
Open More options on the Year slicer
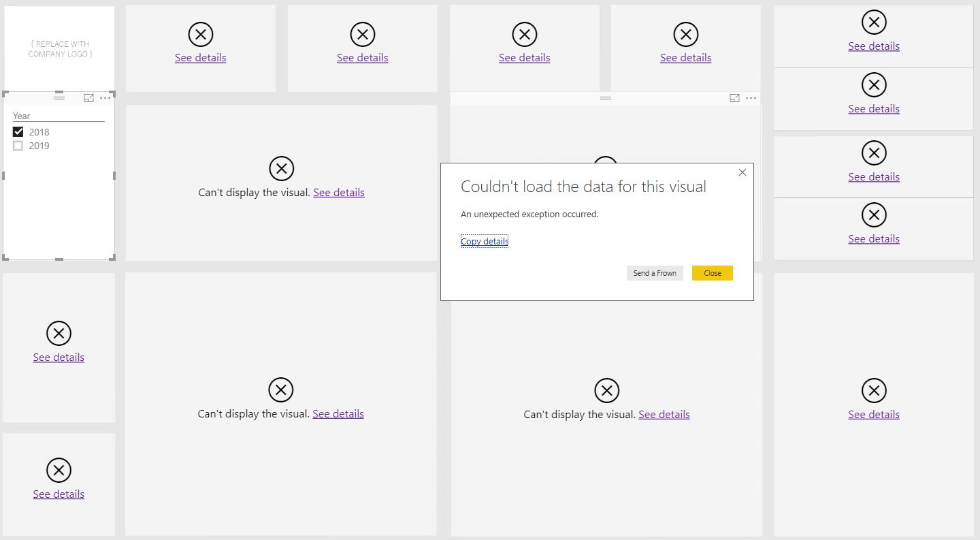tap(105, 98)
